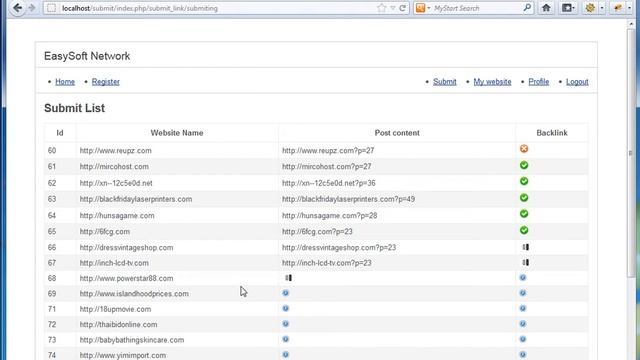
Task: Click the loading backlink icon for inch-lcd-tv.com
Action: tap(526, 262)
